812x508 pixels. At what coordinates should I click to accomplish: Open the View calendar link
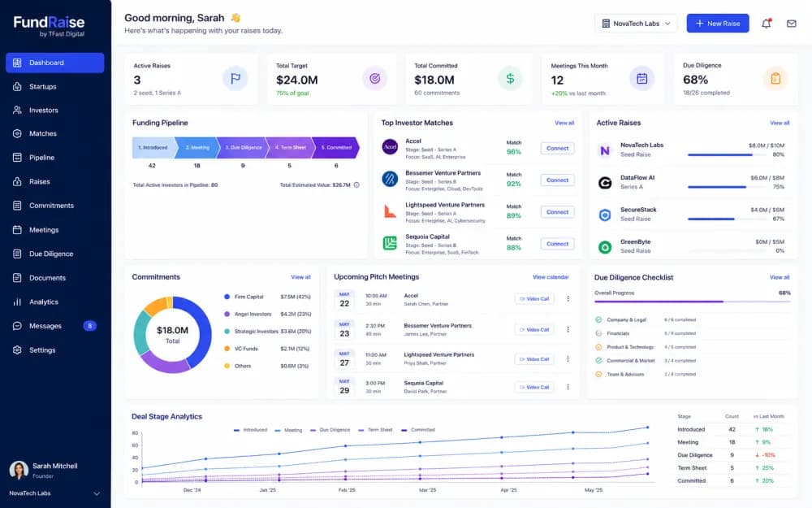(551, 277)
